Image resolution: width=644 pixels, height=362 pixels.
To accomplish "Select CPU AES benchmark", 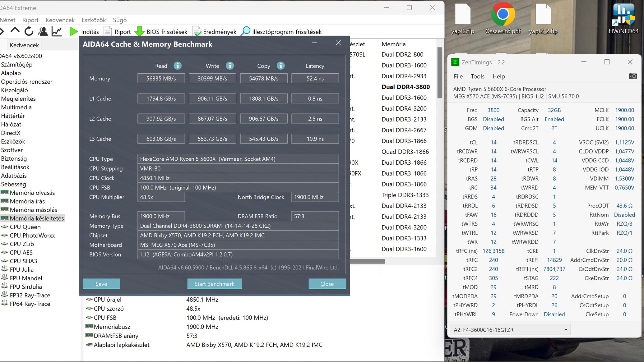I will click(x=21, y=253).
